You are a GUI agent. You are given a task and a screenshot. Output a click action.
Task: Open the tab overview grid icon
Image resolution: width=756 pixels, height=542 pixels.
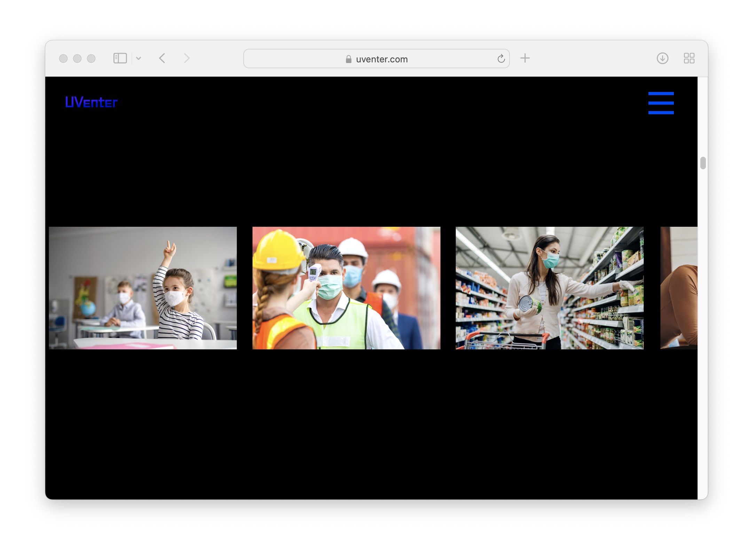689,58
